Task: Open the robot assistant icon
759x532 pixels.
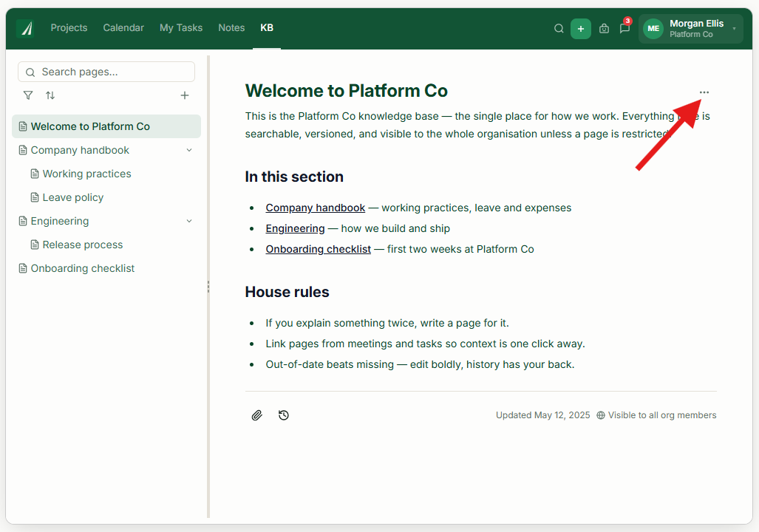Action: (604, 29)
